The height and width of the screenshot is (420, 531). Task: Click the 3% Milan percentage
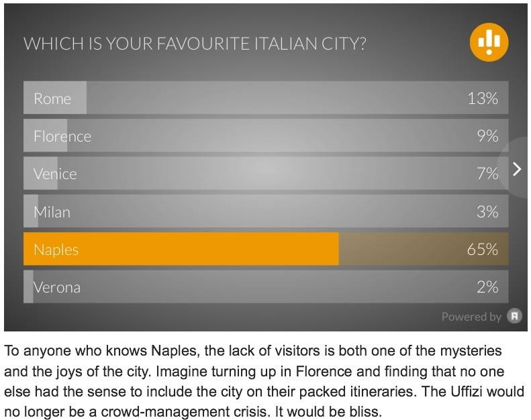(487, 212)
